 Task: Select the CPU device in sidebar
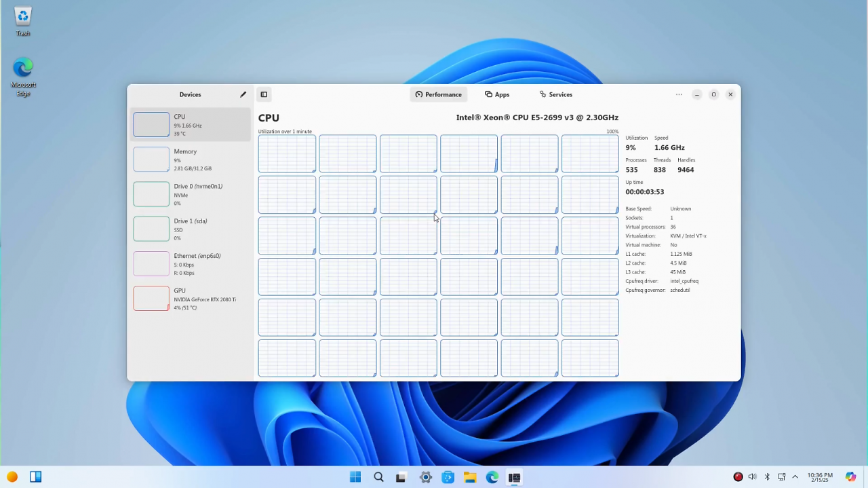click(191, 125)
